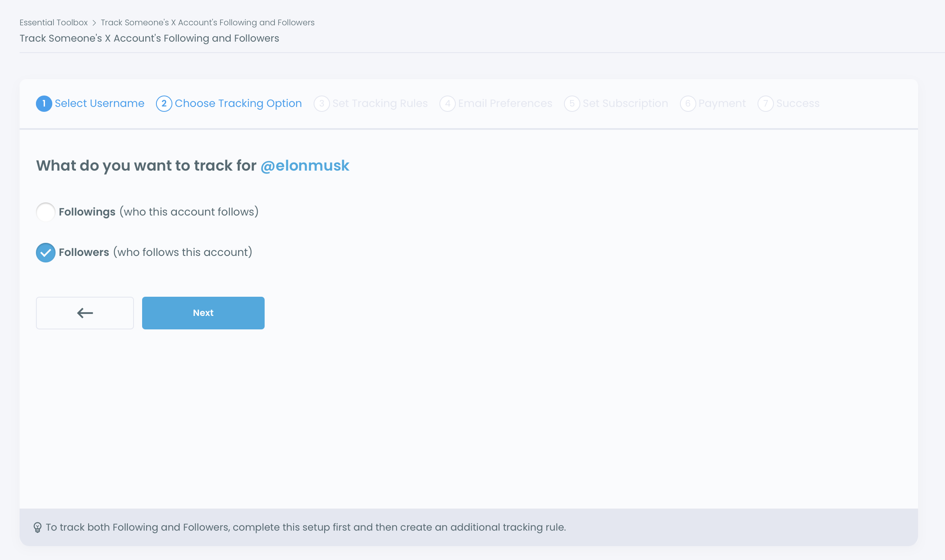The image size is (945, 560).
Task: Open step 4 Email Preferences
Action: (x=496, y=104)
